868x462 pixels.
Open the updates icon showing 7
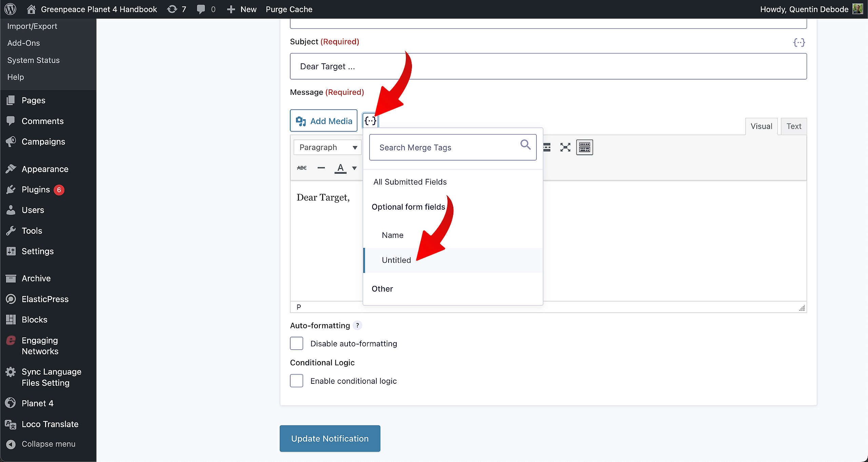click(177, 9)
